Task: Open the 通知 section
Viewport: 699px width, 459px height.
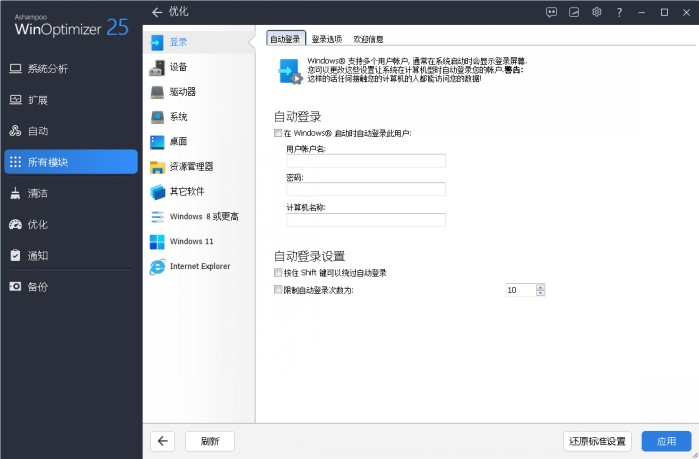Action: [x=70, y=256]
